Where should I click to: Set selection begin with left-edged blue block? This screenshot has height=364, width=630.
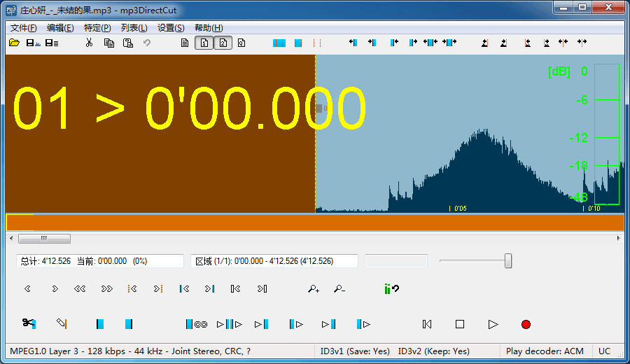point(100,324)
